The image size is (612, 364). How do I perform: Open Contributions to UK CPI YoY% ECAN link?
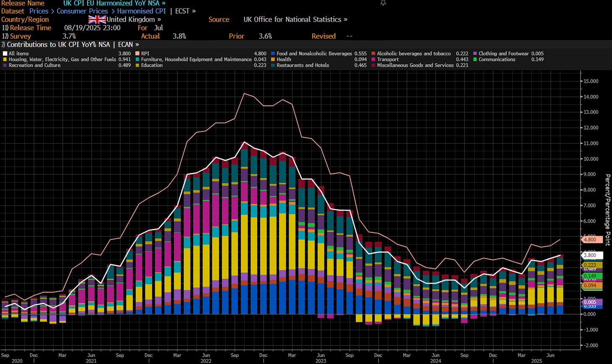click(72, 44)
